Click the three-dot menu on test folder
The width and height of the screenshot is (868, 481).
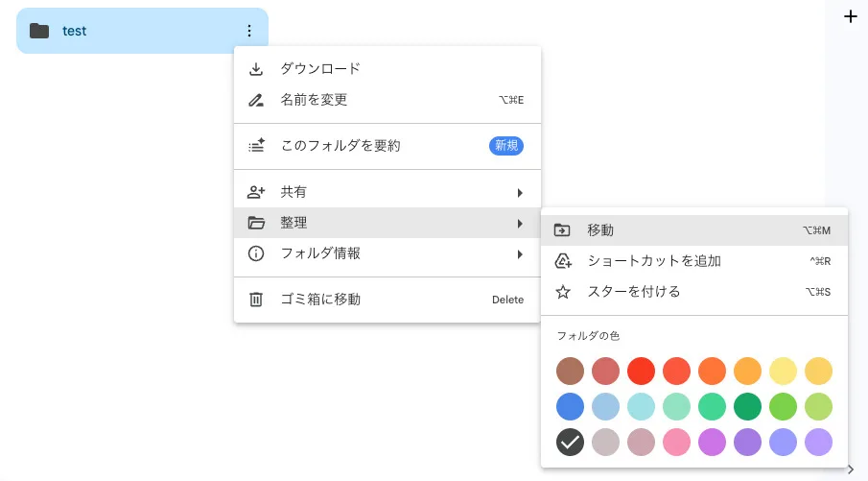tap(249, 31)
